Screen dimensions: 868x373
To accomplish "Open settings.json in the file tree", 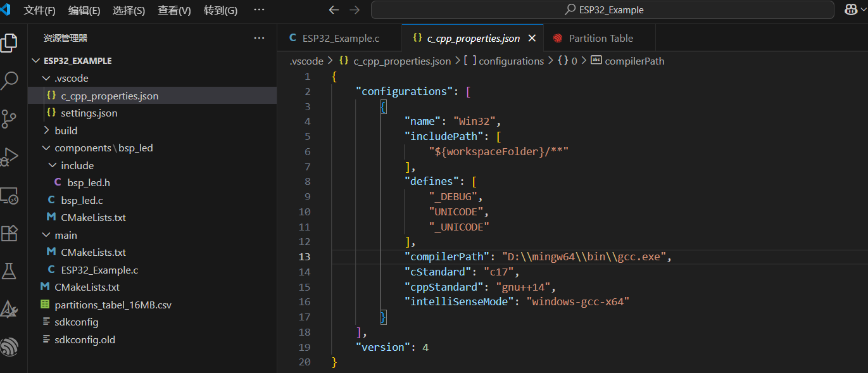I will (152, 113).
